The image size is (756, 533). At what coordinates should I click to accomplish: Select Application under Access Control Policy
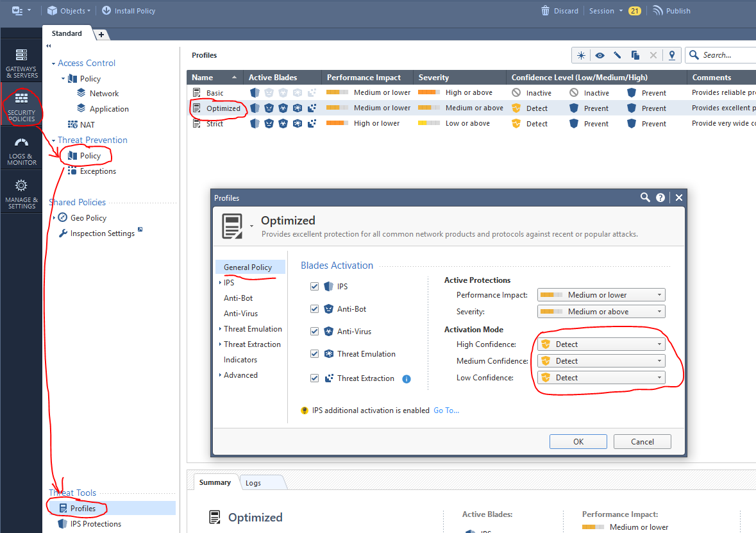103,109
